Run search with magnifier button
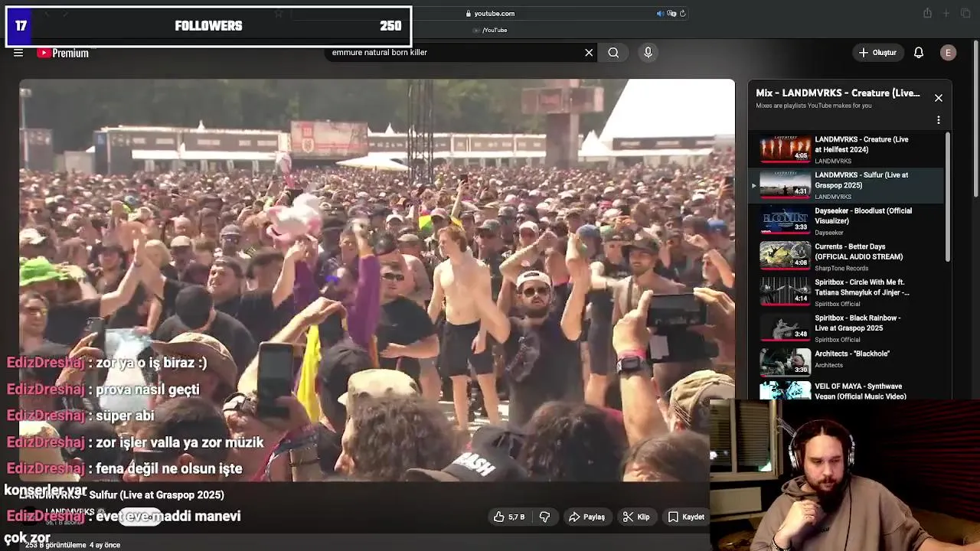The height and width of the screenshot is (551, 980). [x=613, y=53]
